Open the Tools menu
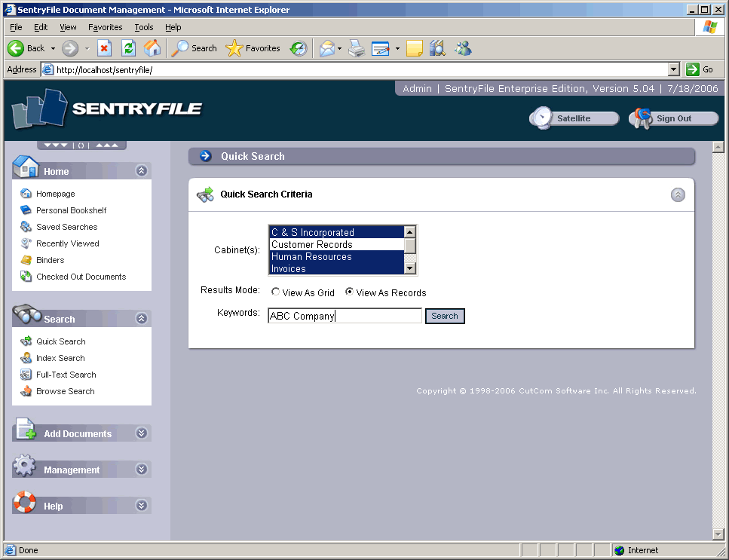The image size is (729, 560). pyautogui.click(x=143, y=27)
